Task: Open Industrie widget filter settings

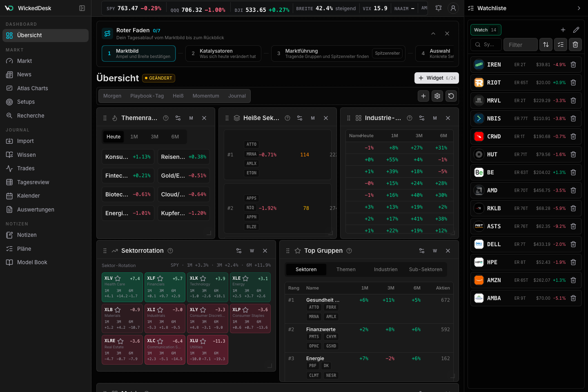Action: (422, 118)
